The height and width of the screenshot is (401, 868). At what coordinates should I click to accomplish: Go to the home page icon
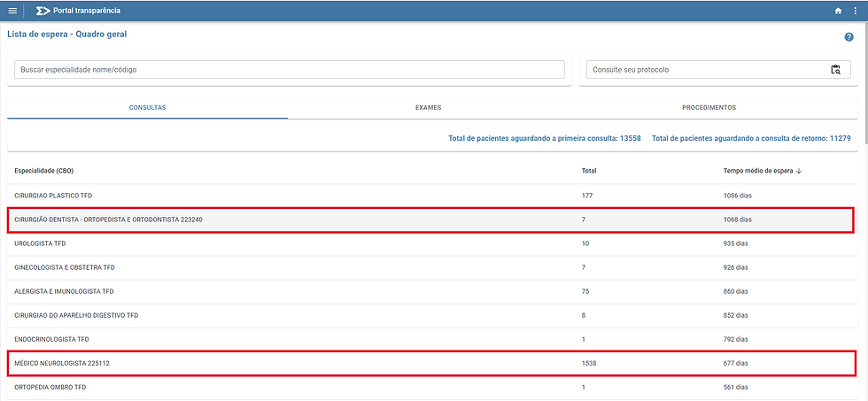pos(838,11)
